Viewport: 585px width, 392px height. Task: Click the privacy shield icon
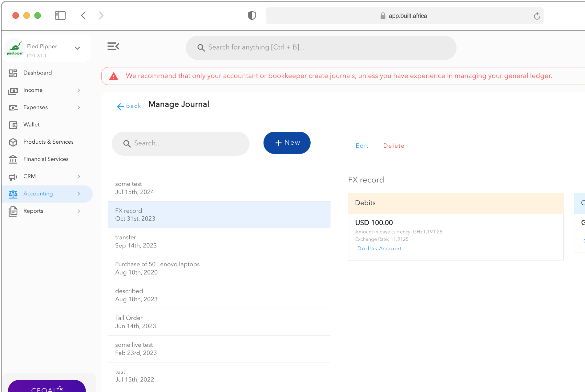[252, 15]
